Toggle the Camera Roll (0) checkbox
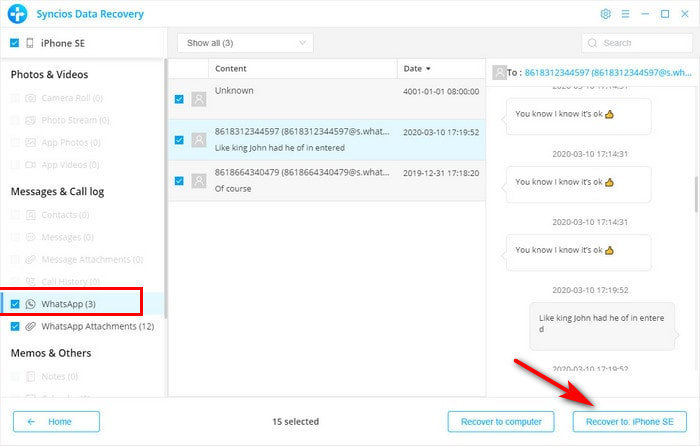The image size is (700, 446). tap(15, 98)
